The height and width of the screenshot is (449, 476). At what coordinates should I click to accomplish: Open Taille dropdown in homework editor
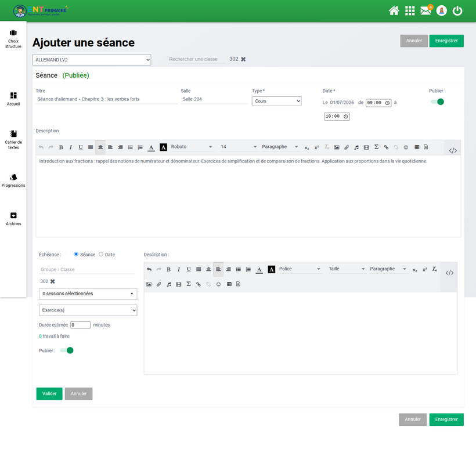[x=347, y=269]
